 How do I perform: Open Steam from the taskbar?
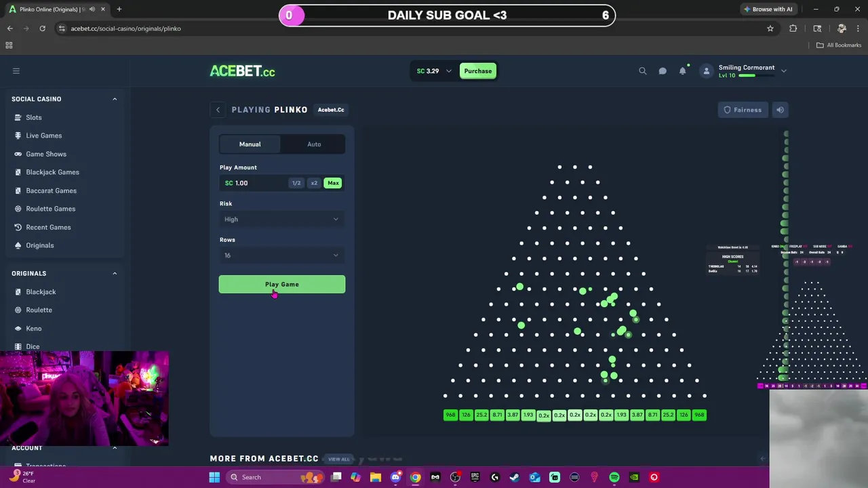pyautogui.click(x=514, y=477)
